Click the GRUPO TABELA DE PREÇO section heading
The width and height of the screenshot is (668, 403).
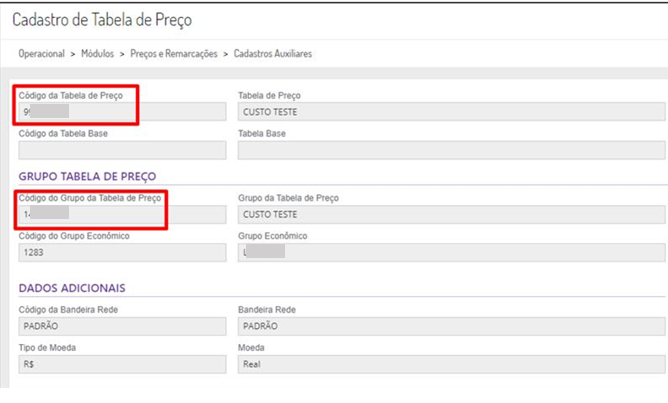coord(87,177)
